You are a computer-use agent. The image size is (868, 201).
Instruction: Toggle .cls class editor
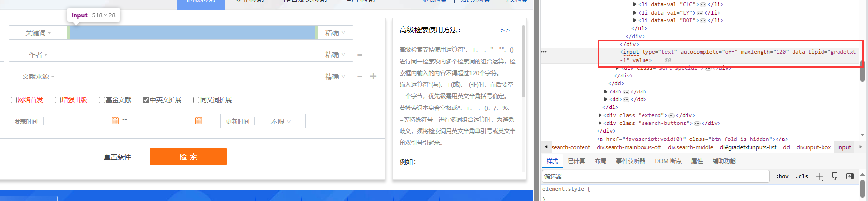click(x=802, y=176)
